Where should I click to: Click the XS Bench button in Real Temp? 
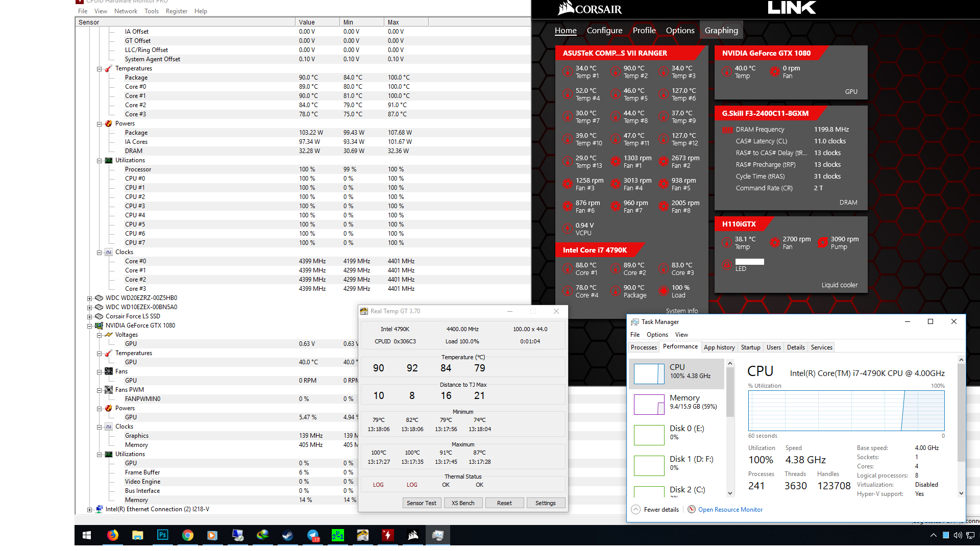pos(463,503)
